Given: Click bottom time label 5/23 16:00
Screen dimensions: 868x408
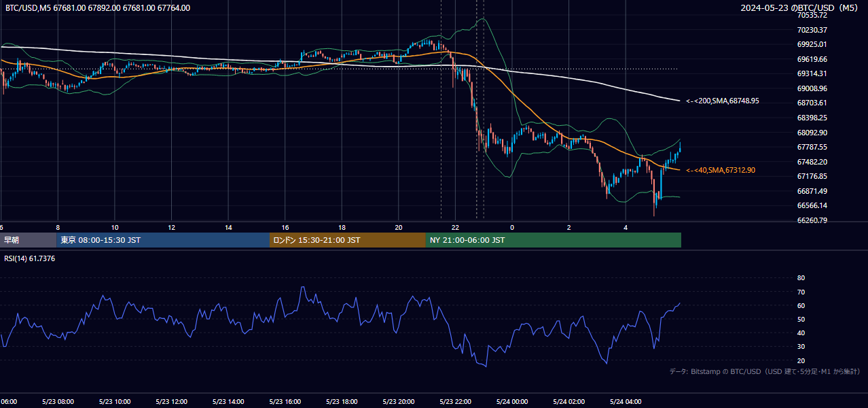Looking at the screenshot, I should tap(285, 402).
